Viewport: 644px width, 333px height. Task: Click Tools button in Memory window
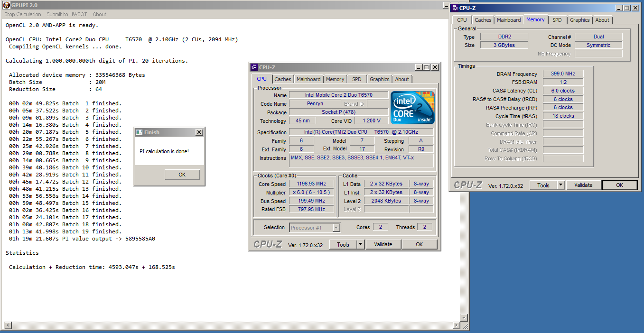[x=543, y=185]
